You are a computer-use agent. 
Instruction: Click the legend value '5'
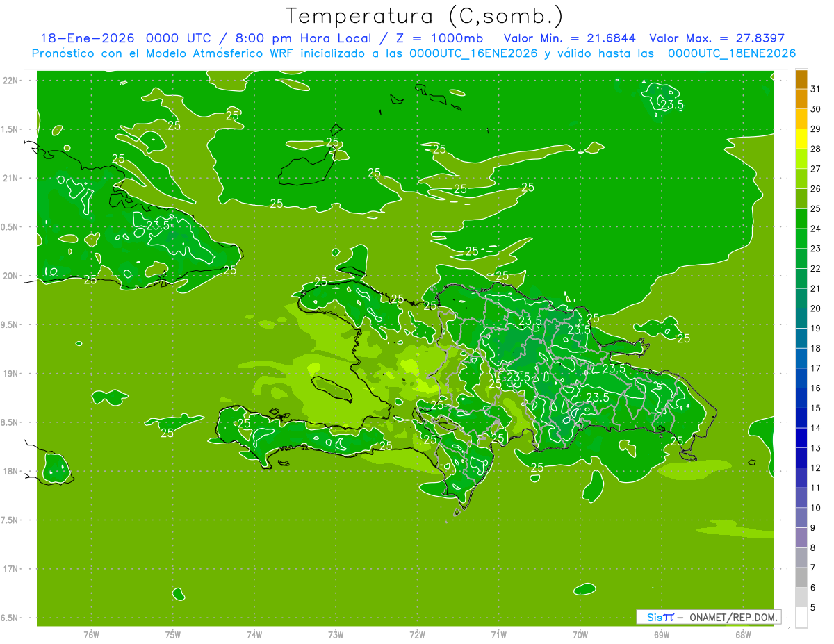tap(813, 608)
